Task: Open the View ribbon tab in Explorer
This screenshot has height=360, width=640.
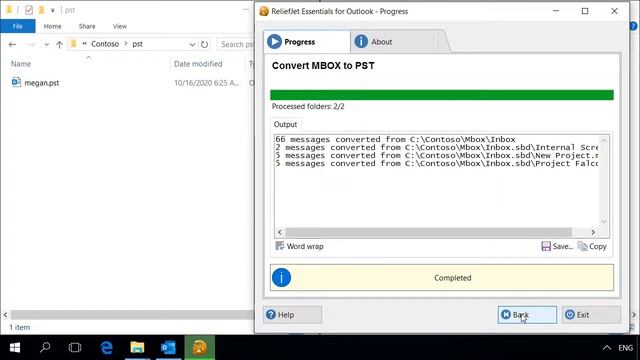Action: coord(120,26)
